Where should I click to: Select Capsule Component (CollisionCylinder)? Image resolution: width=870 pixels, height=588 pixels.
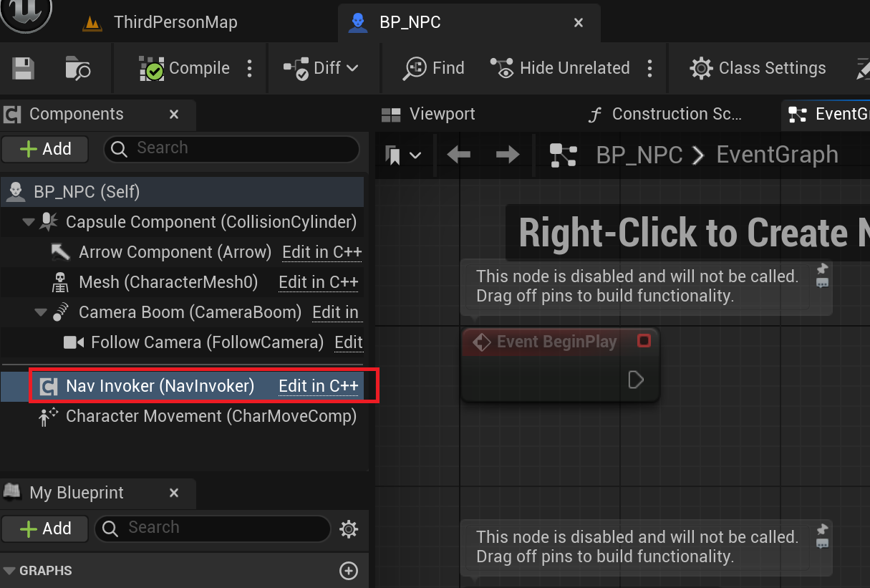211,222
